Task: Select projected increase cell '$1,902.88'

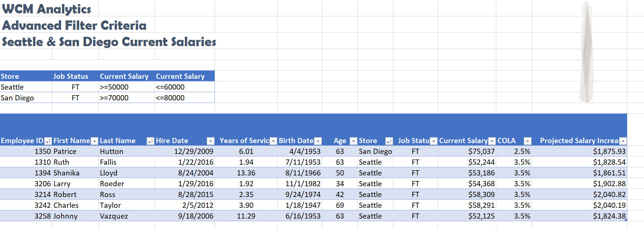Action: pos(579,184)
